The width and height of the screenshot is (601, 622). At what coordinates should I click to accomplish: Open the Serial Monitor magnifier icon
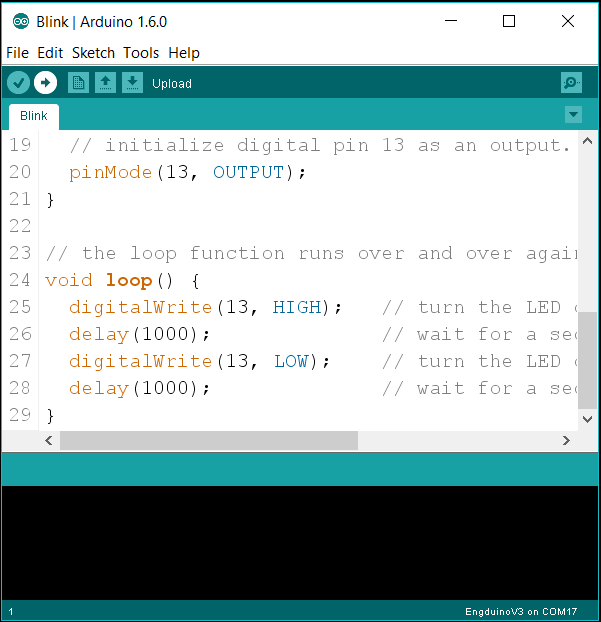[x=571, y=83]
